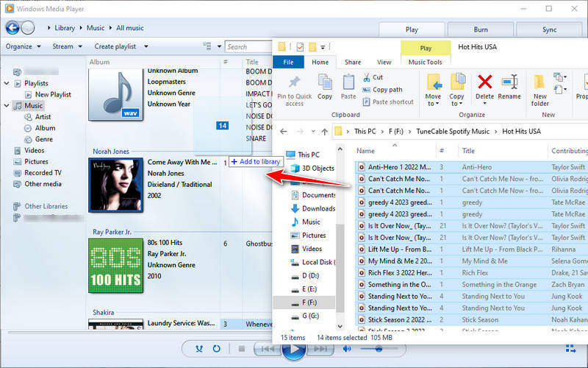Open Music folder in Explorer navigation pane
The width and height of the screenshot is (588, 368).
click(x=306, y=222)
